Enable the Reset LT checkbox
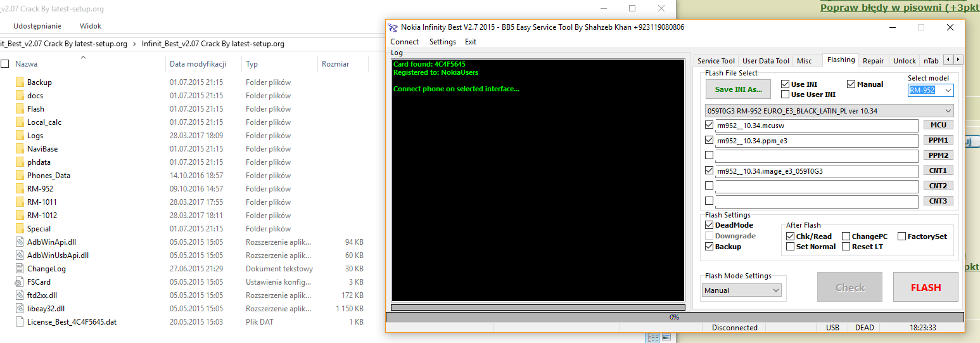980x343 pixels. tap(846, 247)
